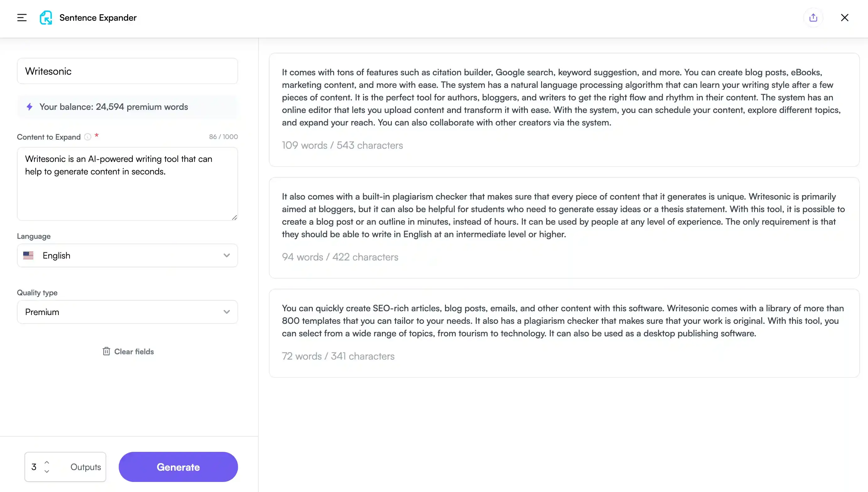The width and height of the screenshot is (868, 492).
Task: Click the Writesonic logo icon
Action: [x=46, y=18]
